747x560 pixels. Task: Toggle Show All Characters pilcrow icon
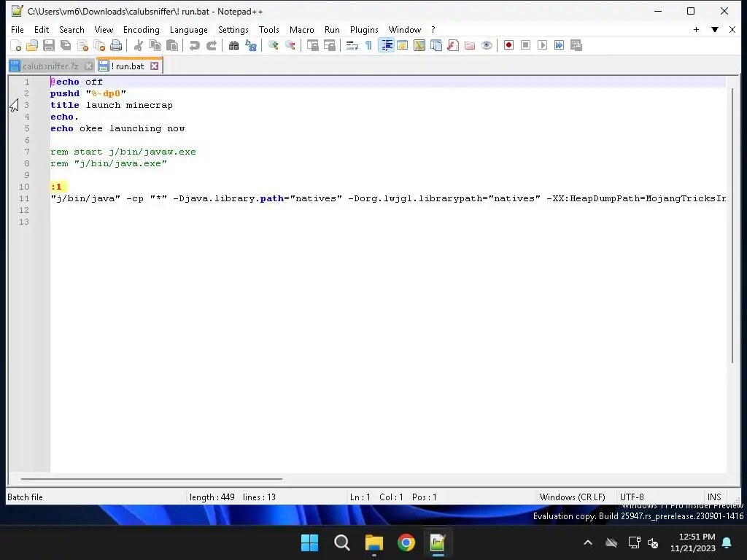tap(368, 46)
